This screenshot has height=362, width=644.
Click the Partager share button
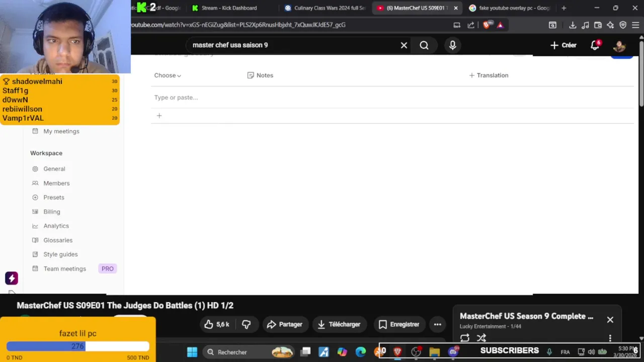click(x=285, y=324)
